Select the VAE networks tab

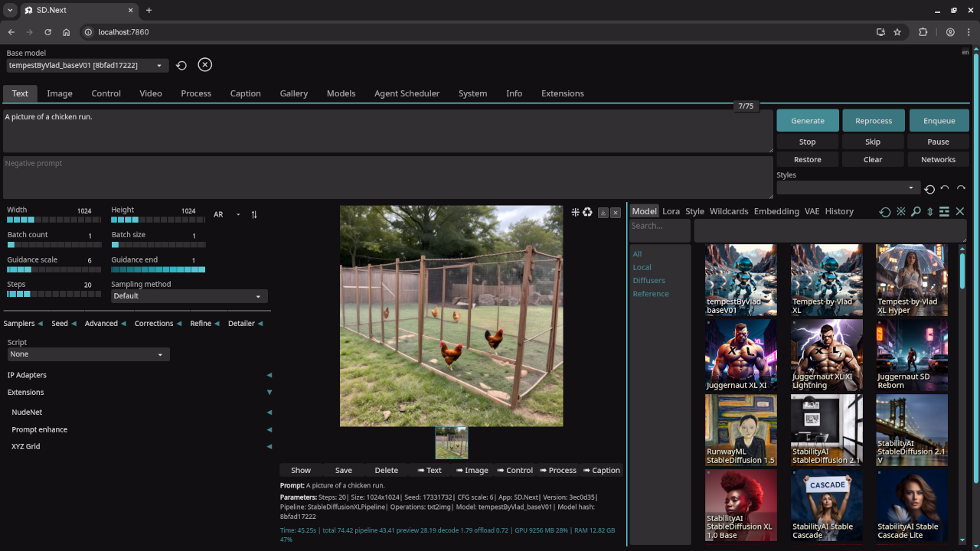[812, 211]
